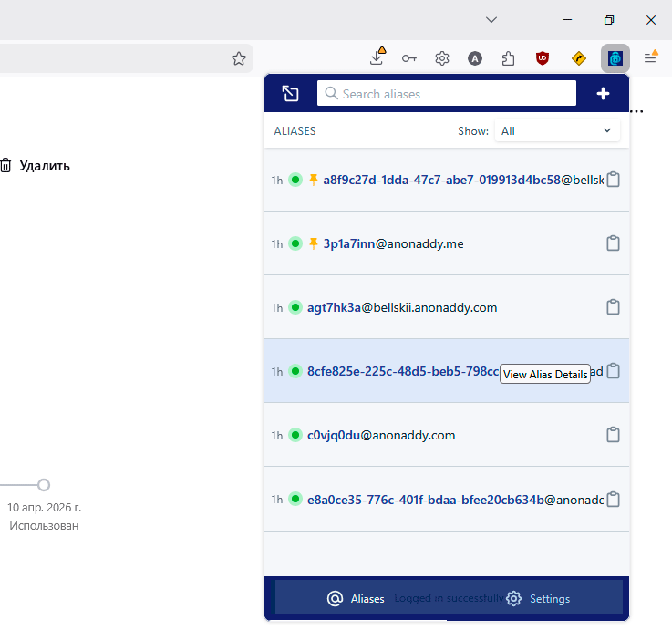Copy a8f9c27d alias to clipboard
Screen dimensions: 672x640
[x=613, y=180]
